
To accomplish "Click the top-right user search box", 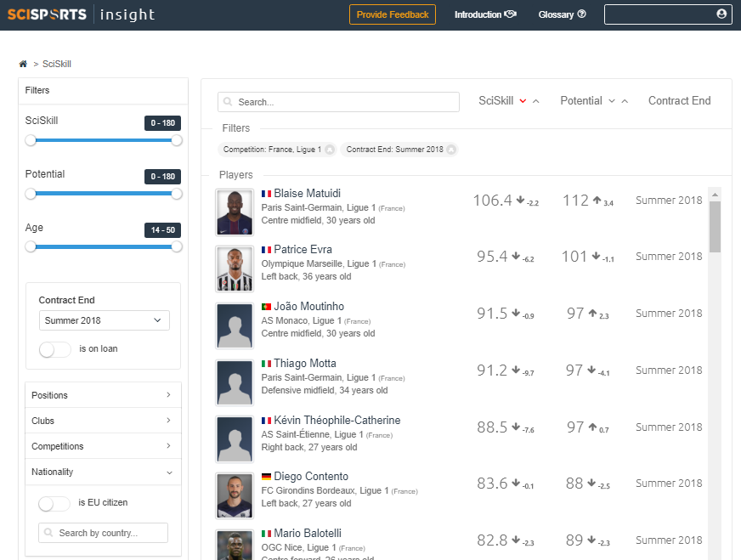I will tap(668, 14).
